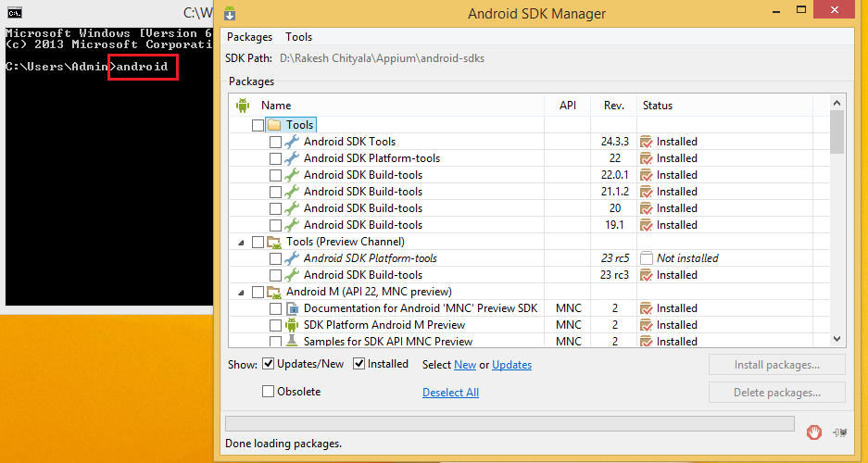Screen dimensions: 868x463
Task: Click the packages list scrollbar thumb
Action: pos(837,131)
